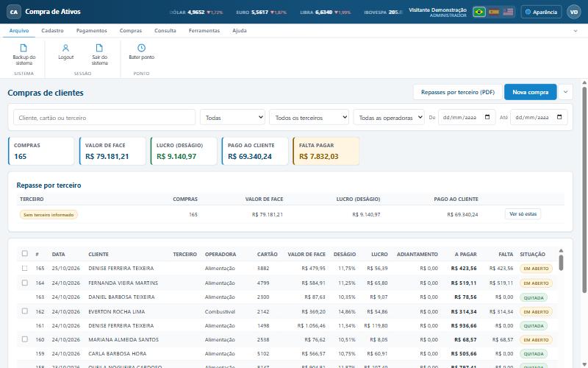Screen dimensions: 588x368
Task: Click client name FERNANDA VIEIRA MARTINS
Action: (123, 283)
